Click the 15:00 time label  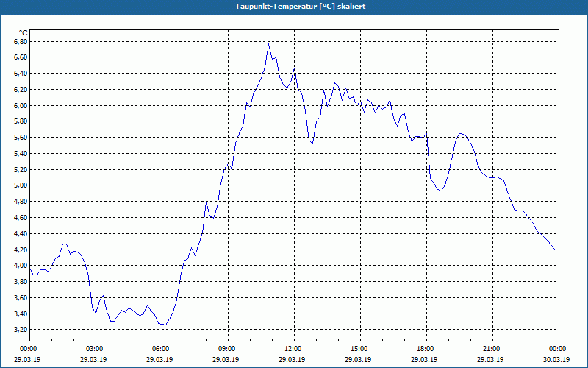click(x=359, y=349)
